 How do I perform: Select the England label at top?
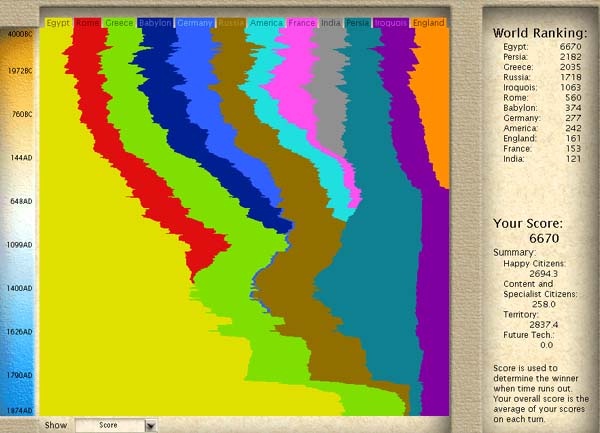(x=429, y=22)
